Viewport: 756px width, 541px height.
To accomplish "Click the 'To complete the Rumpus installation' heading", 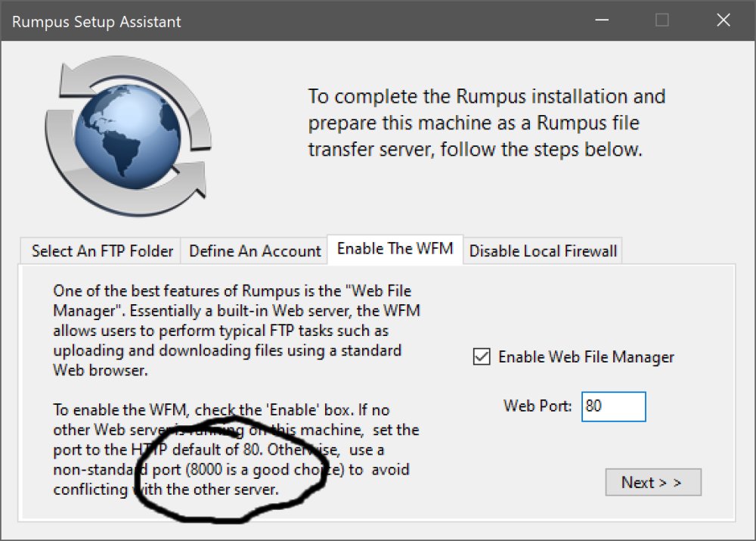I will [x=486, y=123].
